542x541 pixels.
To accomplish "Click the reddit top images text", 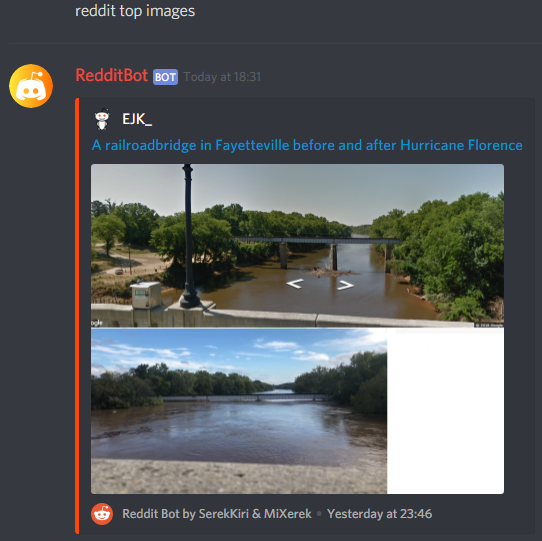I will [x=135, y=11].
